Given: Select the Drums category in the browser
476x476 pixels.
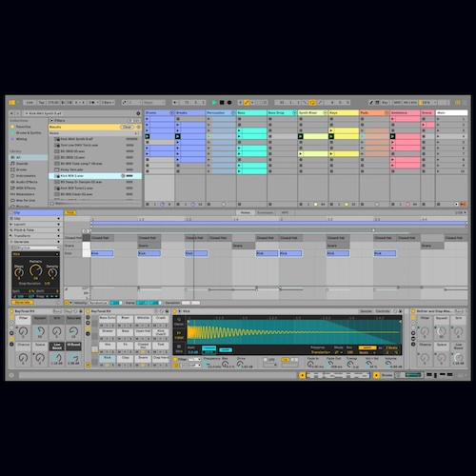Looking at the screenshot, I should point(22,169).
